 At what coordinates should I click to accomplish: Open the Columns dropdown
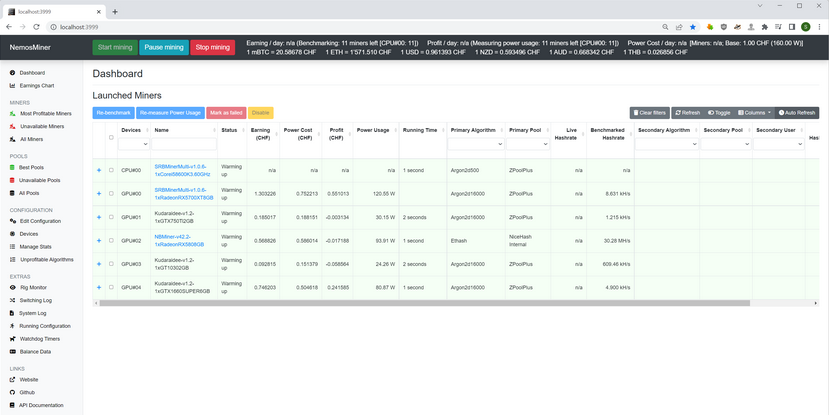pos(754,113)
